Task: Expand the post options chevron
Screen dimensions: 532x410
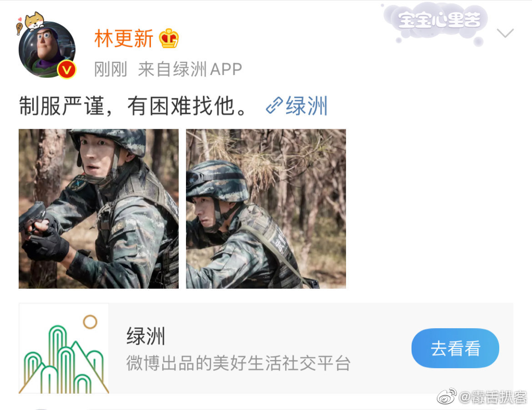Action: 505,33
